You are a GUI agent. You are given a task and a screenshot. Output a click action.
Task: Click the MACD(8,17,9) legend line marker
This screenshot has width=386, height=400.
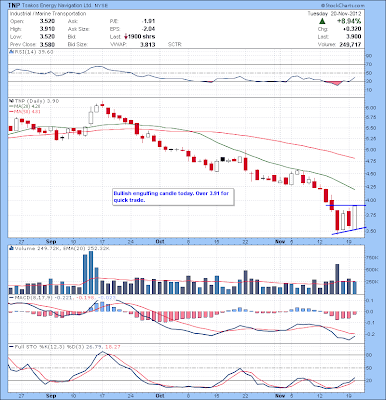click(x=11, y=297)
